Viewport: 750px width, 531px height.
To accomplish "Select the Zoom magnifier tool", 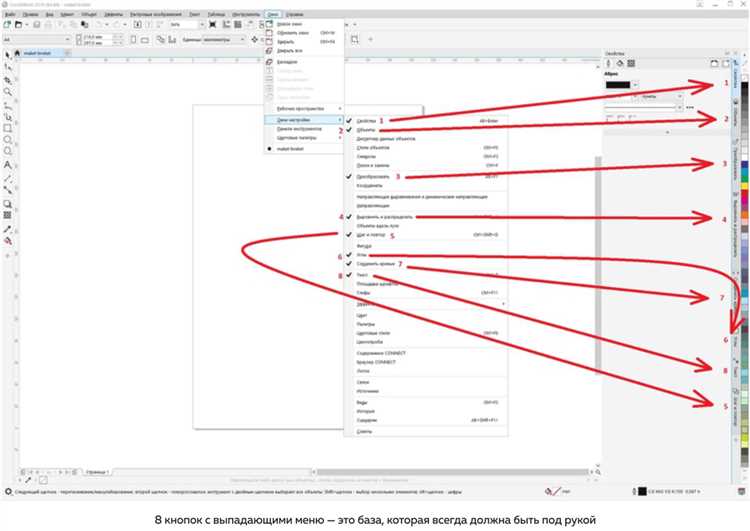I will [8, 91].
